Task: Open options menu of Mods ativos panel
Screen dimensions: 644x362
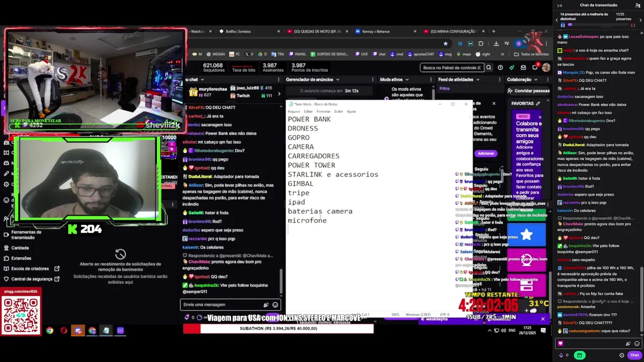Action: (x=431, y=79)
